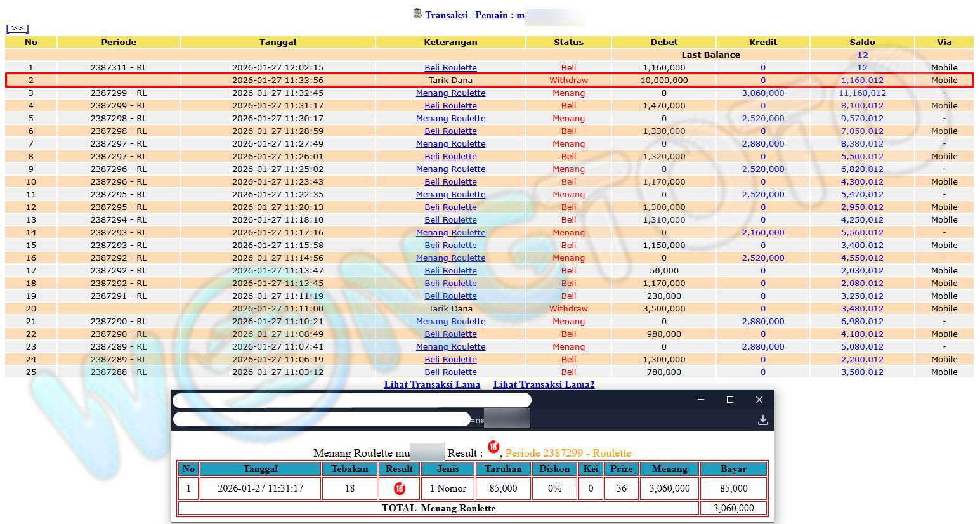Click red 18 ball next to Result label
Screen dimensions: 980x524
493,447
